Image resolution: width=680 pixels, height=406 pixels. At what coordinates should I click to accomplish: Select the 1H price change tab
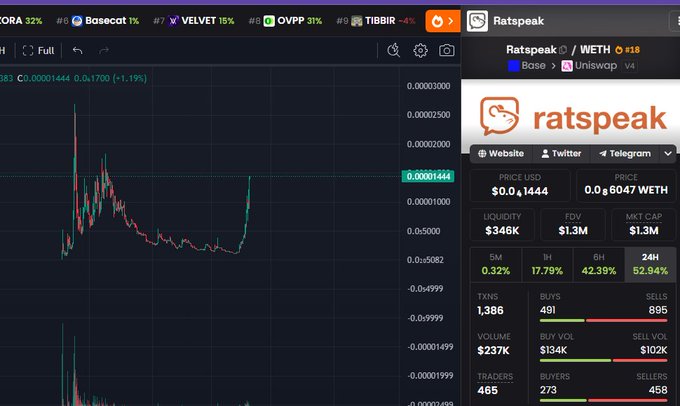click(547, 264)
